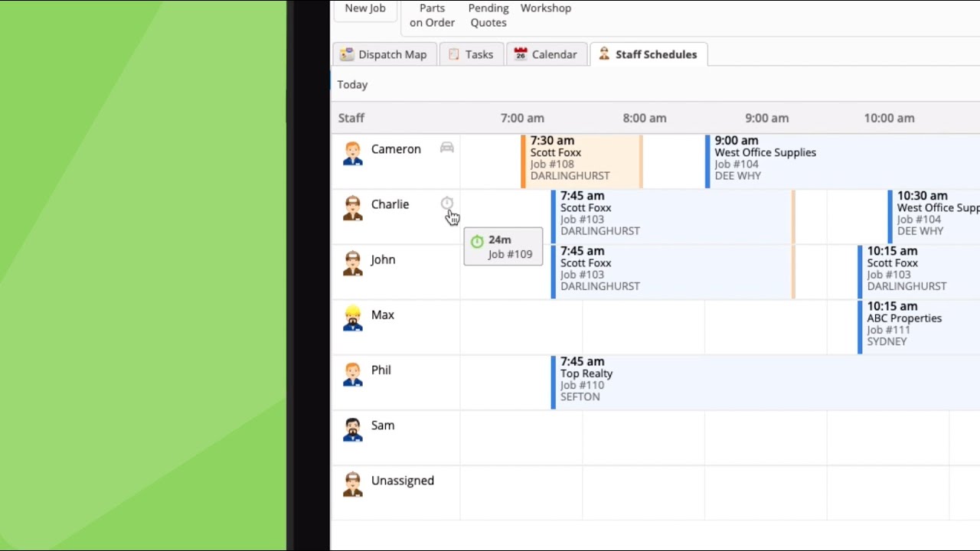The height and width of the screenshot is (551, 980).
Task: Switch to the Calendar tab
Action: (x=546, y=54)
